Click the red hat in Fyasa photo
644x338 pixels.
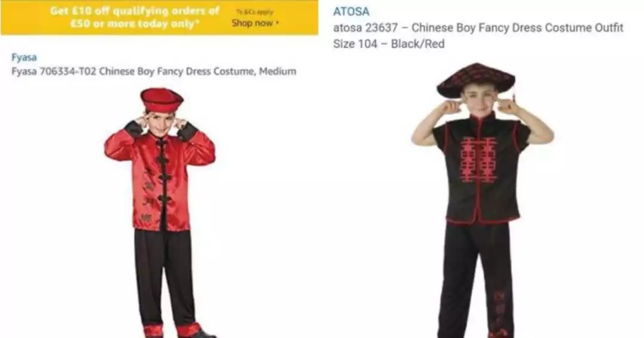162,100
